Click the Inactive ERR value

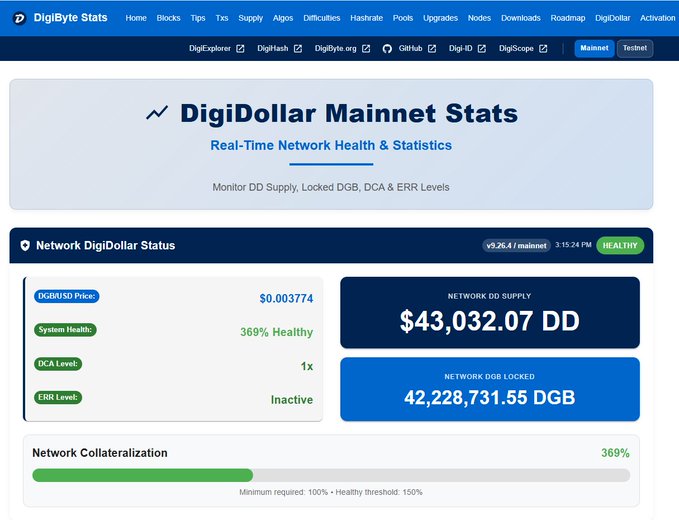(x=292, y=400)
